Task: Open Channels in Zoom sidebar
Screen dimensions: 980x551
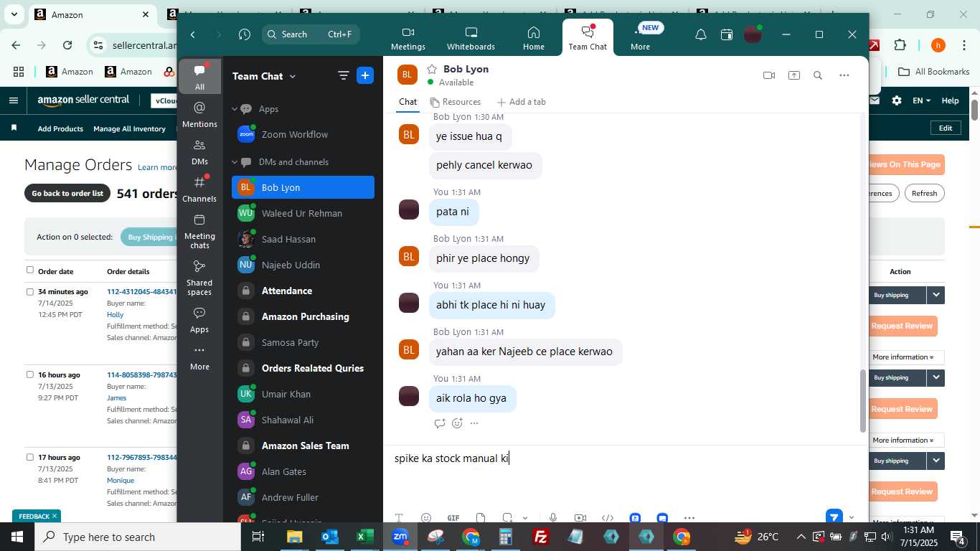Action: click(199, 189)
